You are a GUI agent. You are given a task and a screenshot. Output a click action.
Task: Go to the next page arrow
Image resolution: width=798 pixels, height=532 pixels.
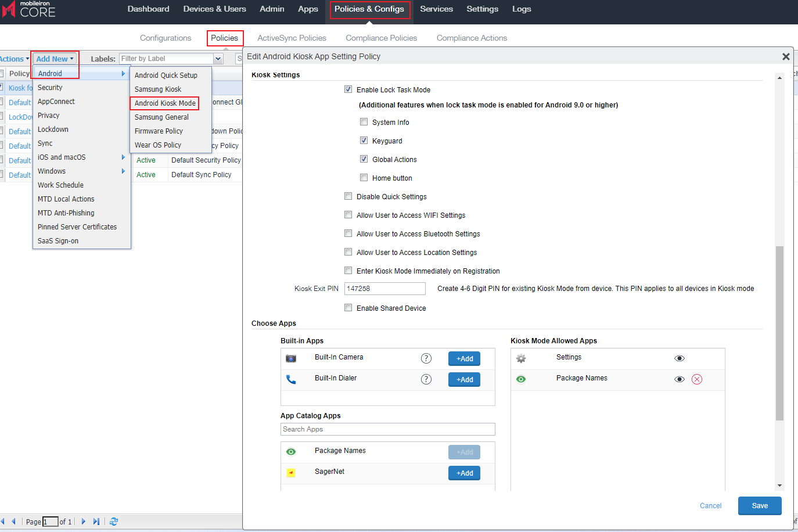pos(84,522)
